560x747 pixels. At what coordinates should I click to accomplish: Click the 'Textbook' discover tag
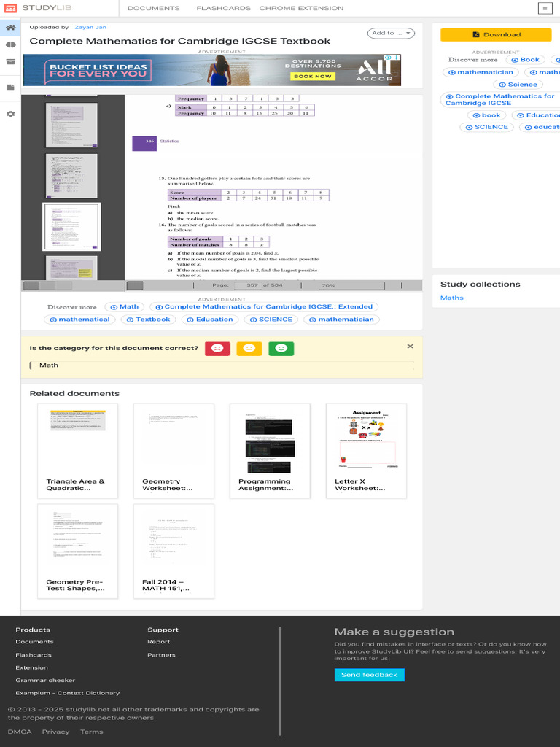[148, 320]
